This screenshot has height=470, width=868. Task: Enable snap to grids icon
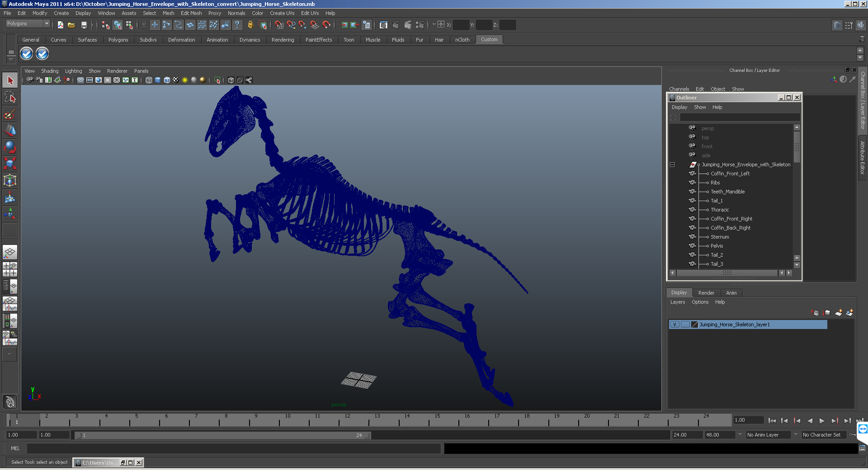coord(279,25)
